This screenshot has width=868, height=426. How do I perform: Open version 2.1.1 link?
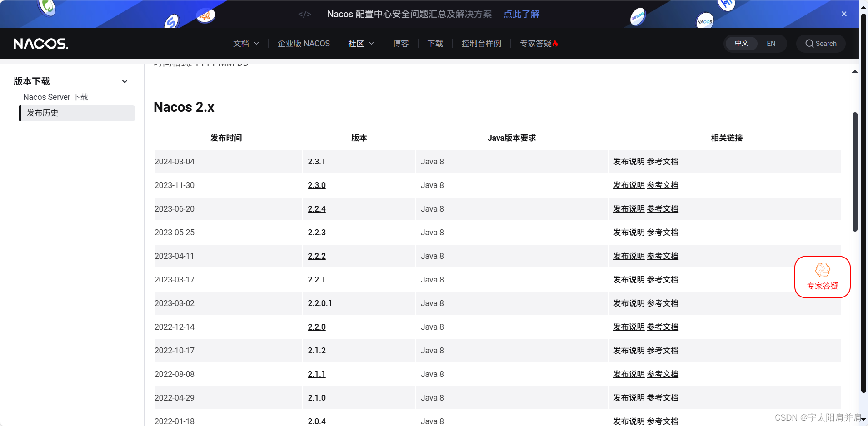point(316,374)
